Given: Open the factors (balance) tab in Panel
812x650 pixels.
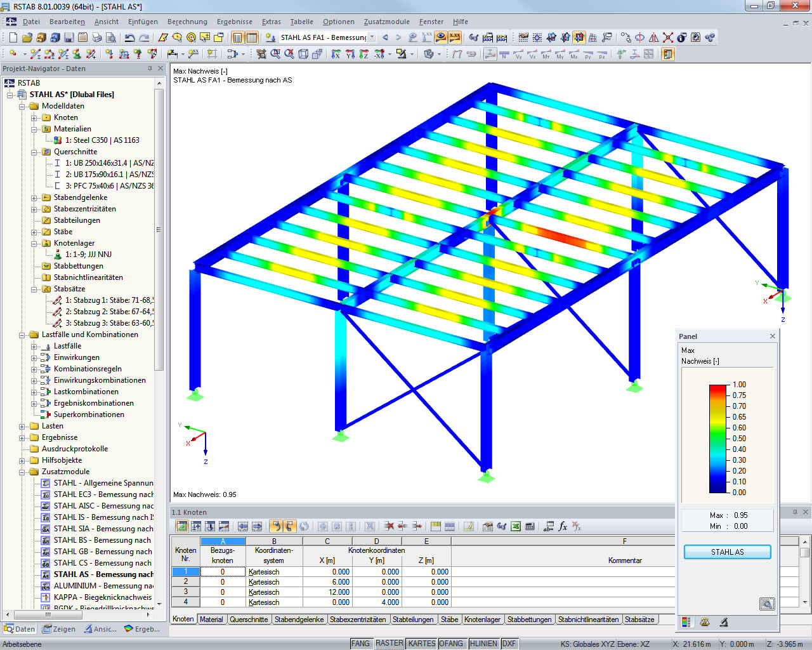Looking at the screenshot, I should point(705,622).
